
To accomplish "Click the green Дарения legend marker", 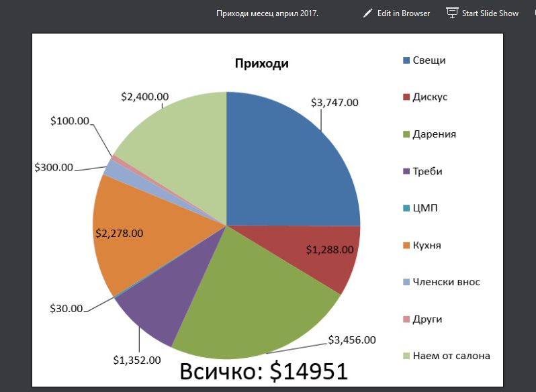I will pos(406,134).
